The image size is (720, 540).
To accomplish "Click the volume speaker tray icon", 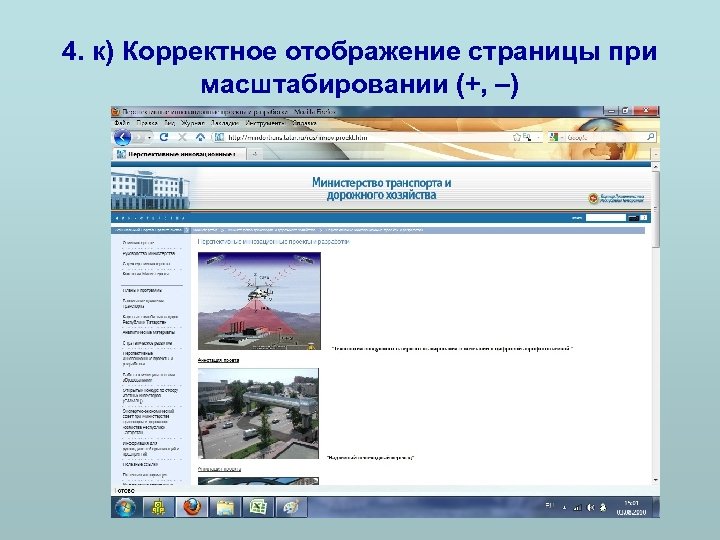I will click(x=591, y=507).
